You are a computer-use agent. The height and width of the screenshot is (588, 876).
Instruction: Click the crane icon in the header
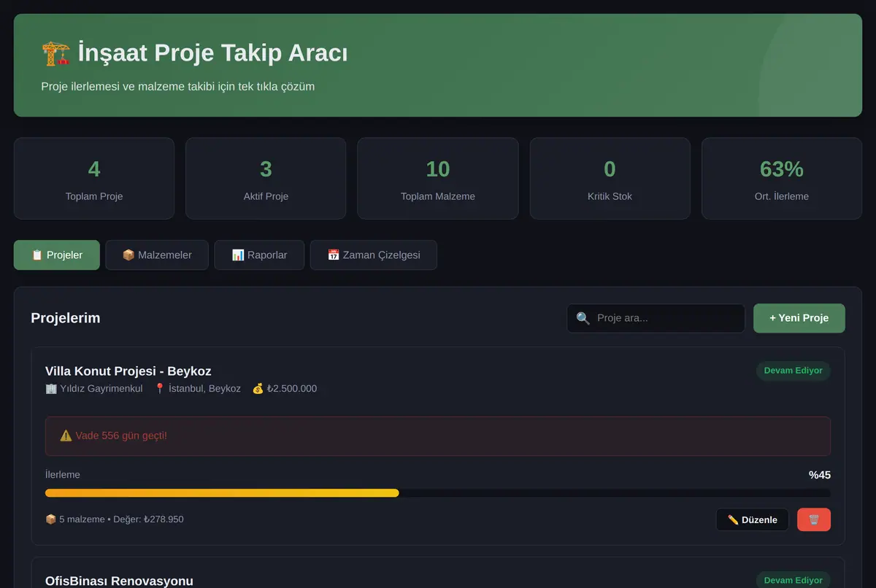pos(55,53)
